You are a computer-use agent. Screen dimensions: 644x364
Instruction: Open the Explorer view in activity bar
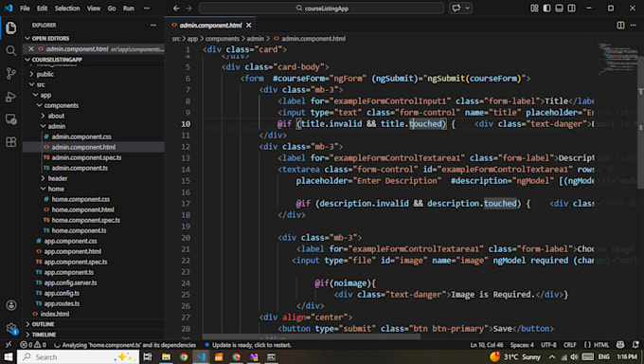[x=11, y=27]
